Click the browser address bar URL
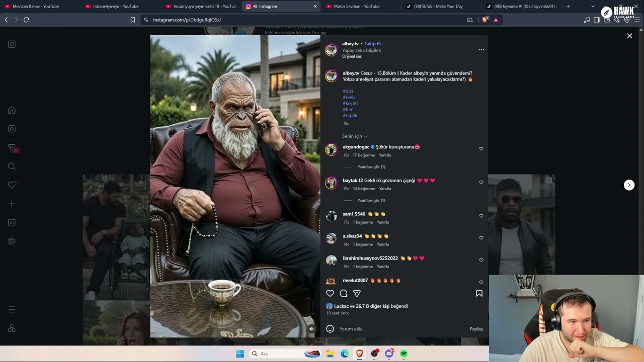 (x=187, y=20)
